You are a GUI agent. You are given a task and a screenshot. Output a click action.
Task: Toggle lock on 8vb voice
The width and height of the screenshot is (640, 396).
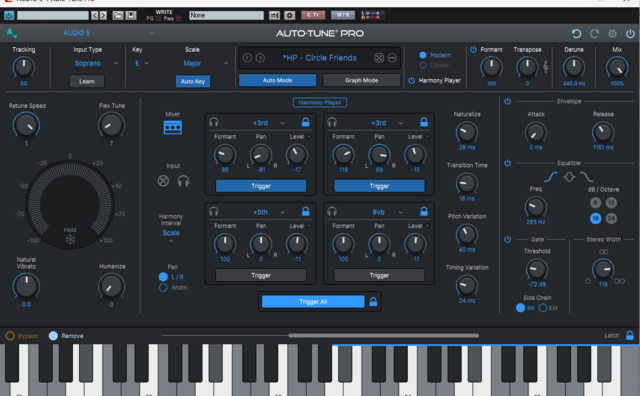coord(424,211)
